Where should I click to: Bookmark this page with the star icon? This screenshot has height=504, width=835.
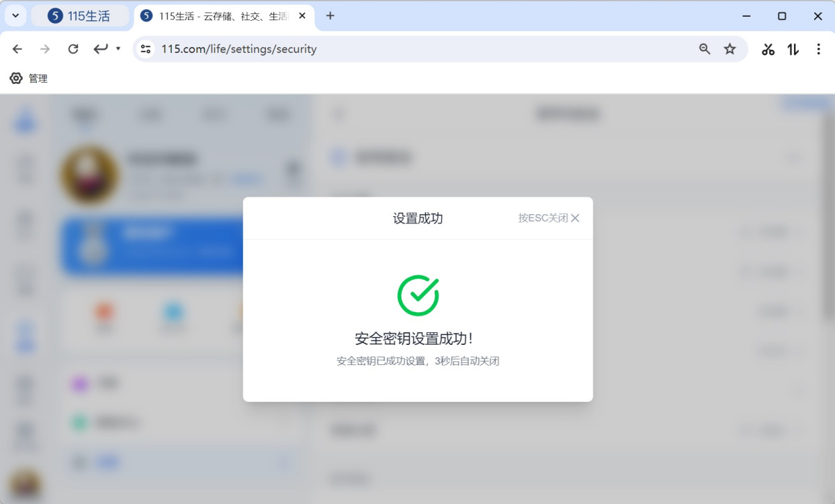point(730,49)
